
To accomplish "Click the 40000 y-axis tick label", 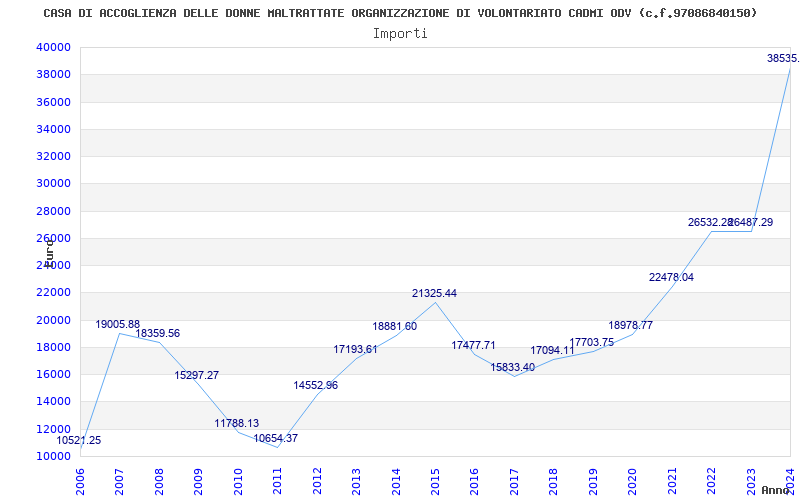I will 53,47.
